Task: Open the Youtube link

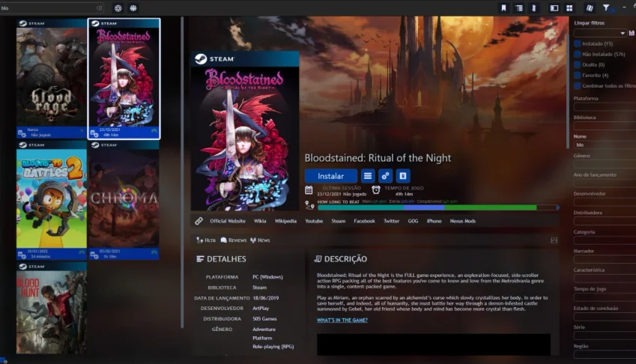Action: (x=314, y=221)
